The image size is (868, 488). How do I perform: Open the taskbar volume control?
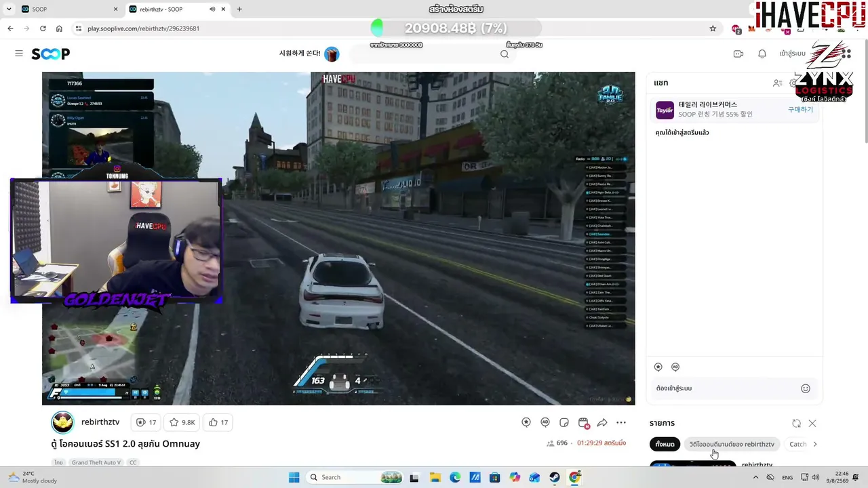point(815,477)
